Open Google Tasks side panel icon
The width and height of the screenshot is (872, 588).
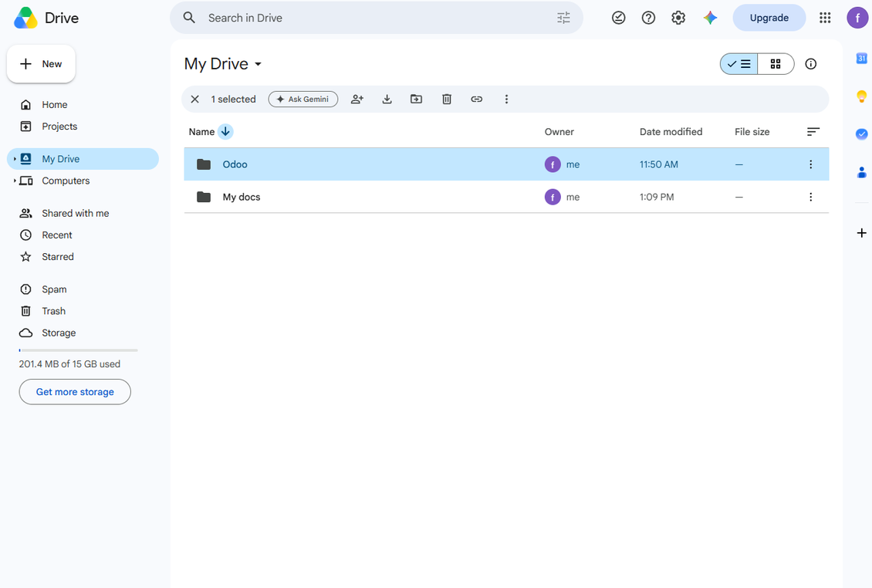(861, 134)
